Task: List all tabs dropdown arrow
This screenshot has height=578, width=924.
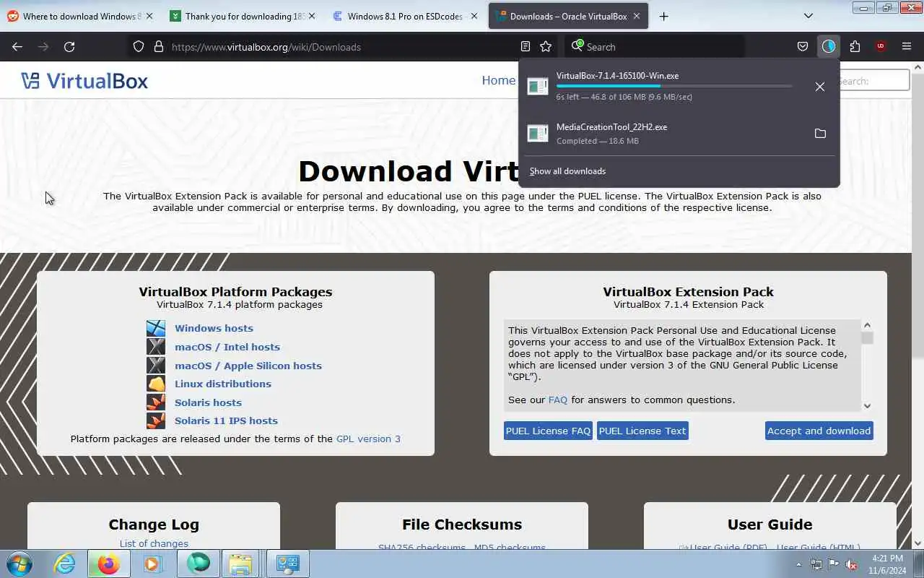Action: click(x=808, y=16)
